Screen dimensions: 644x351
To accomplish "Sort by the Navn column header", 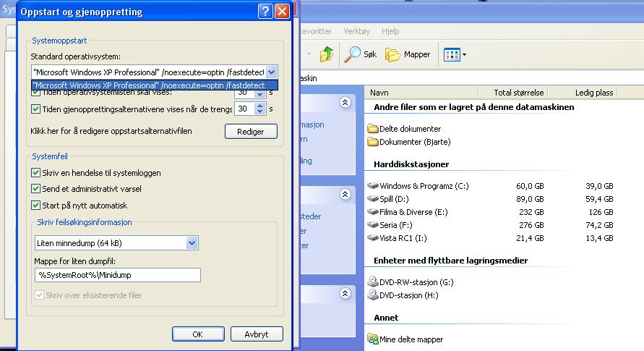I will (x=421, y=93).
